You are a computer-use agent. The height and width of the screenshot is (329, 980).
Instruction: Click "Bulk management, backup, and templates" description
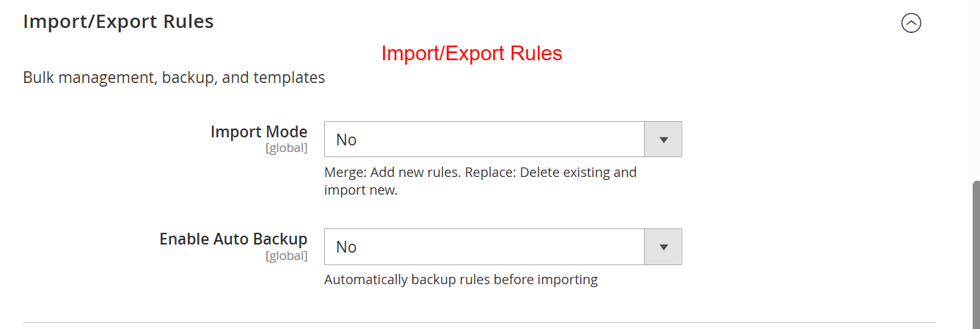pos(174,77)
